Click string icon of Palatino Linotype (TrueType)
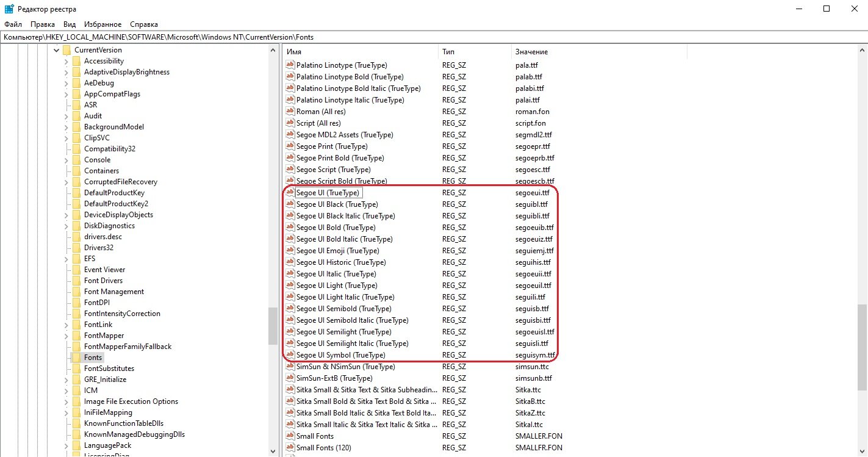868x457 pixels. [x=290, y=65]
